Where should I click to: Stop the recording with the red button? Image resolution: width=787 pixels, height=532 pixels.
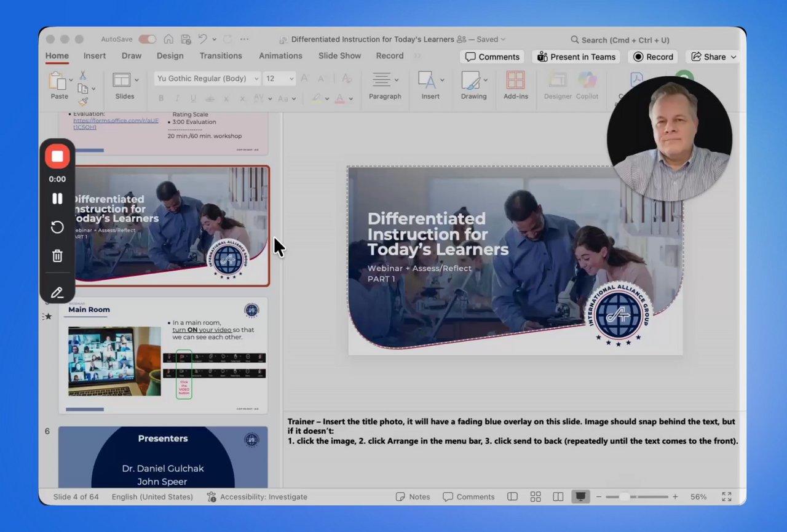[57, 157]
